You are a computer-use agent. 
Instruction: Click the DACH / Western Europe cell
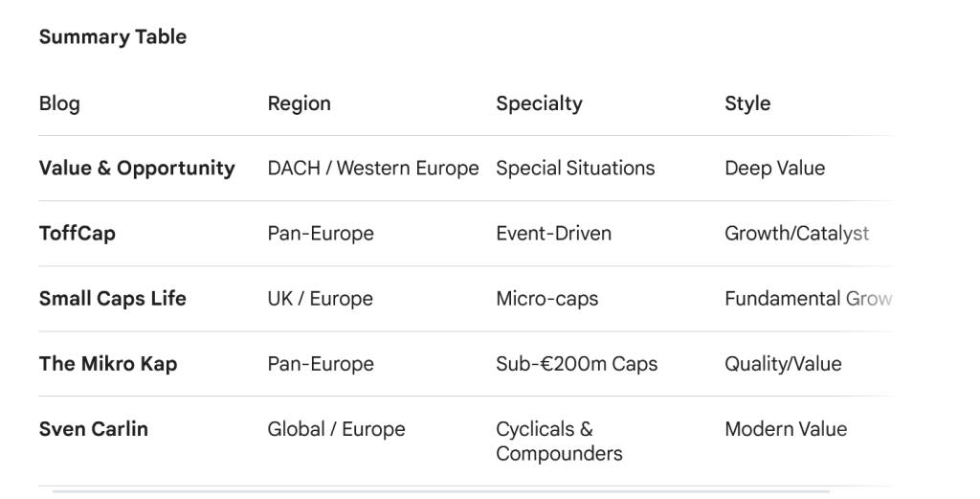372,169
